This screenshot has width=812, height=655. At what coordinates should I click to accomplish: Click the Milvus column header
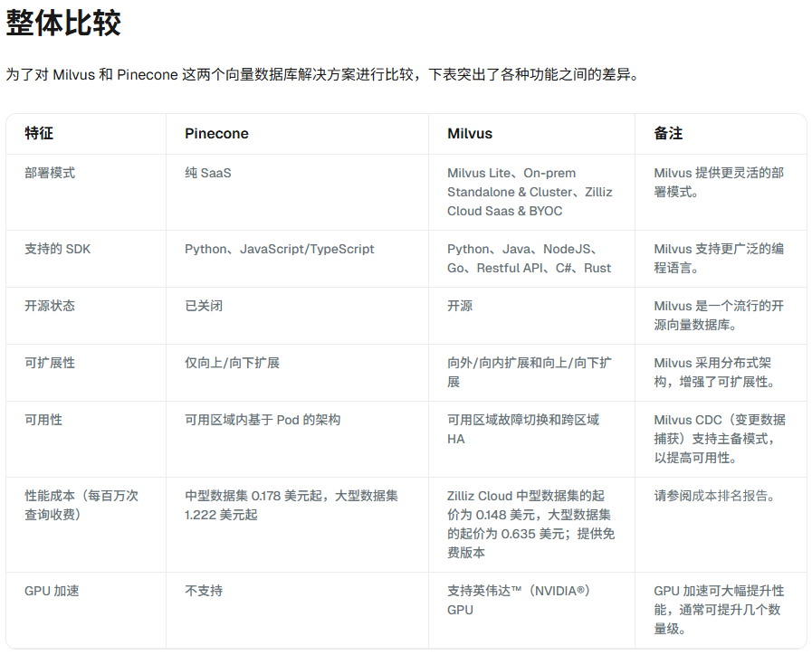click(x=470, y=134)
